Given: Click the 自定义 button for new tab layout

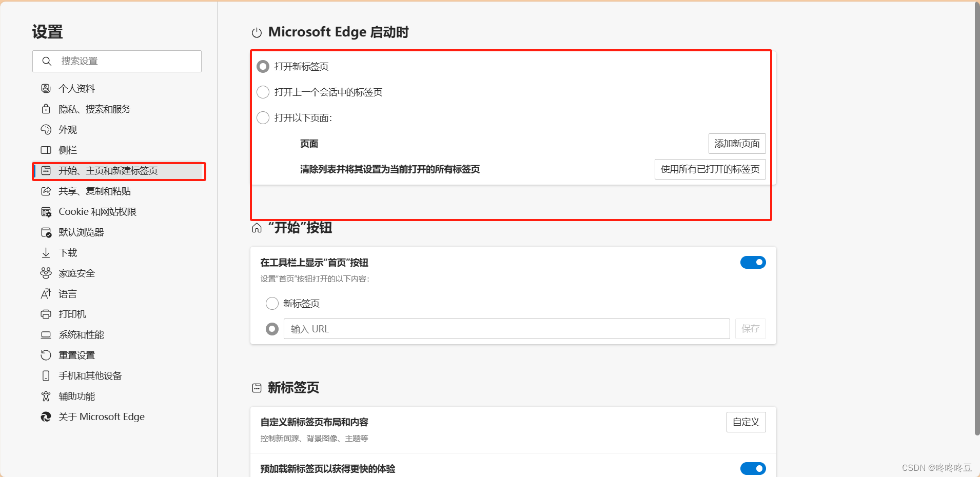Looking at the screenshot, I should (x=746, y=422).
